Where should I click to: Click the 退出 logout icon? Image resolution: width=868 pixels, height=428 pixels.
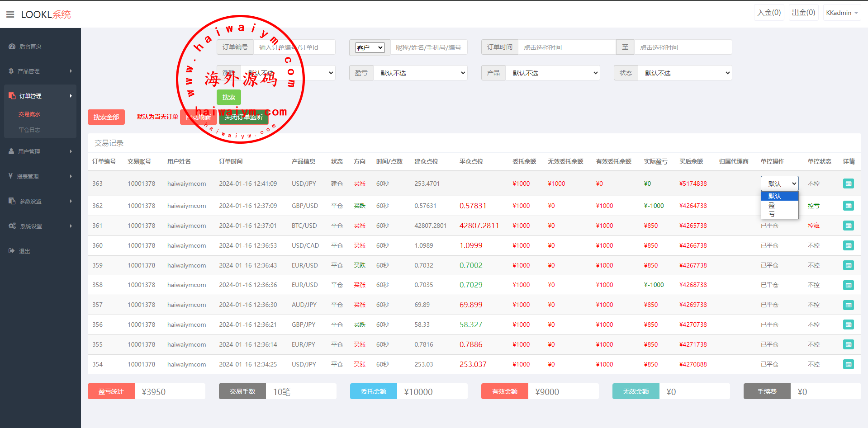[12, 251]
